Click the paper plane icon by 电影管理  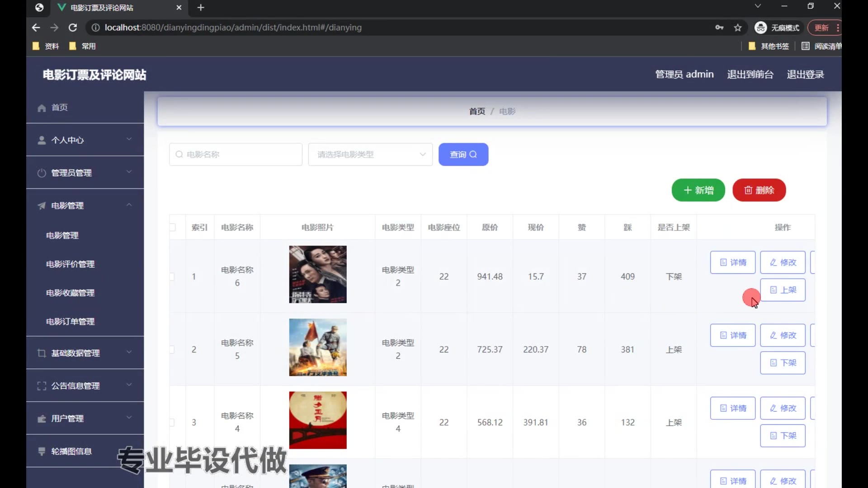click(x=42, y=206)
